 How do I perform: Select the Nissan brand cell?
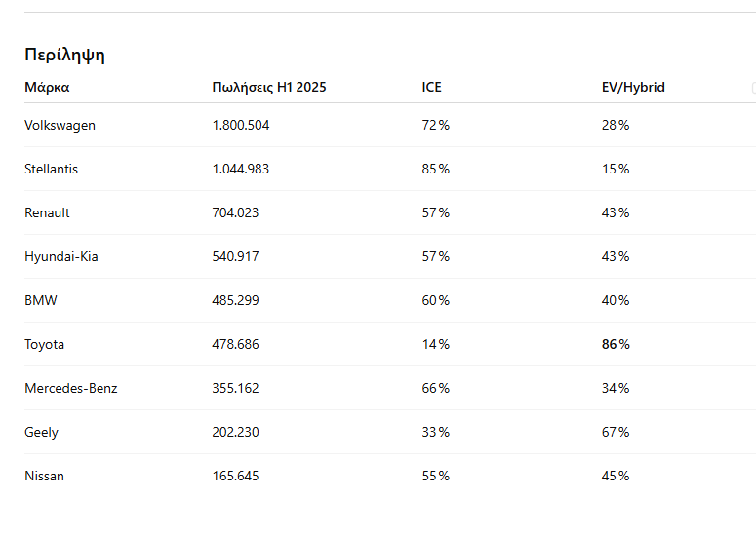[44, 477]
